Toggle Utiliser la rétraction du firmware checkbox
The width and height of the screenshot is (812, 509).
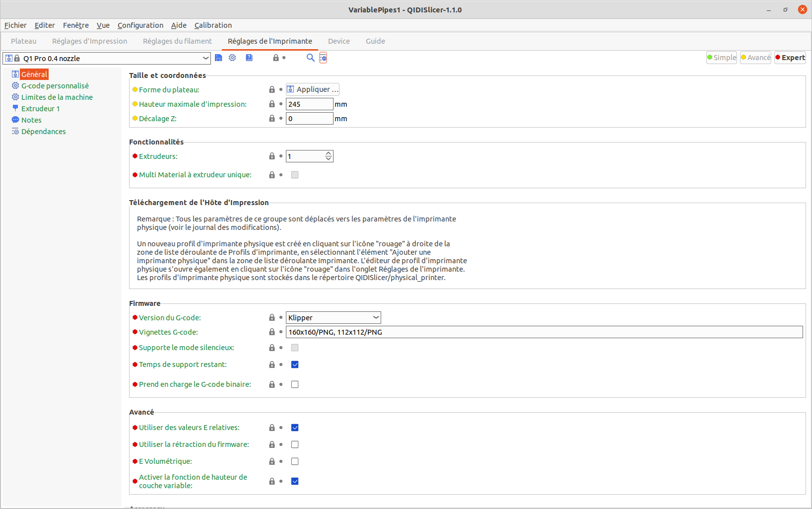tap(295, 444)
